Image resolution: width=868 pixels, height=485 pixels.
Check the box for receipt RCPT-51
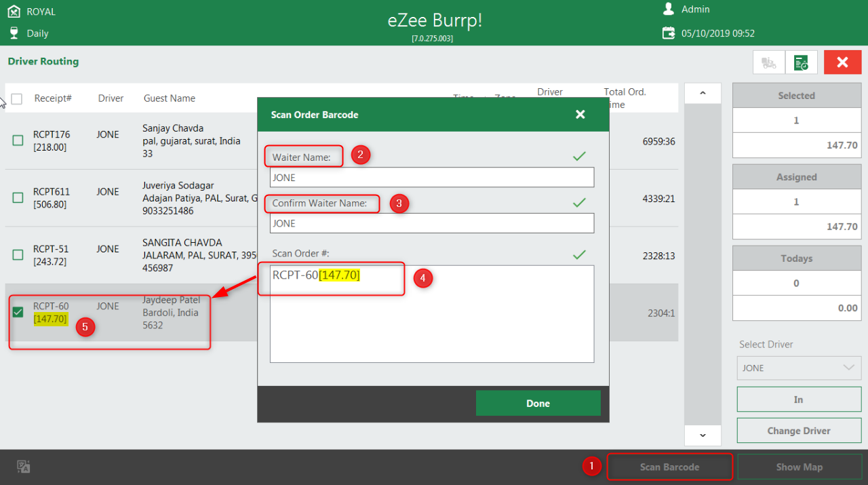(18, 255)
